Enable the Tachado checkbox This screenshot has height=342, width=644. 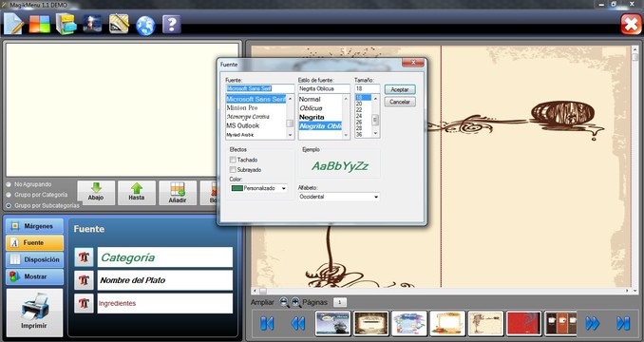pos(233,160)
